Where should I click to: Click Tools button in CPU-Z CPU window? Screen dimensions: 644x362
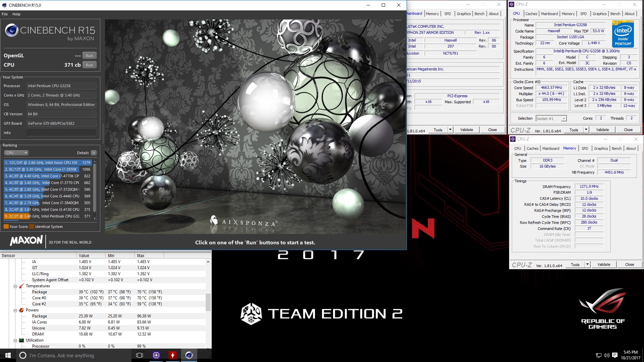(574, 130)
